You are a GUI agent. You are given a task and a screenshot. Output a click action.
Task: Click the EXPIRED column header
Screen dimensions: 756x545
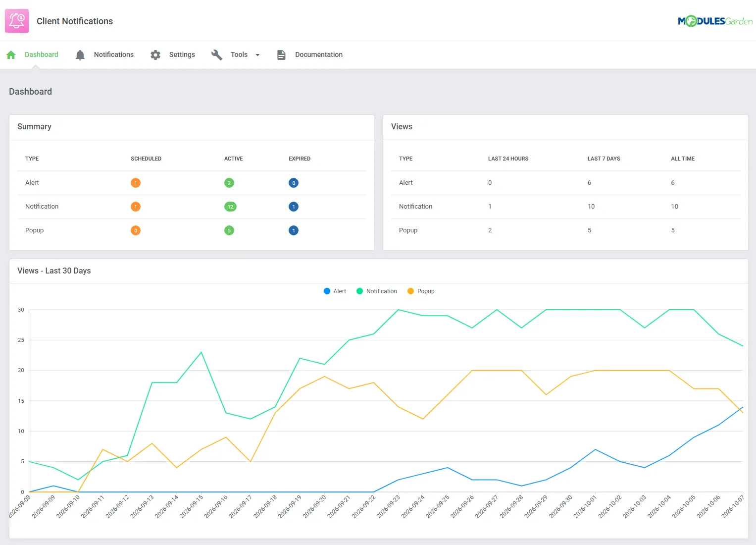[300, 159]
